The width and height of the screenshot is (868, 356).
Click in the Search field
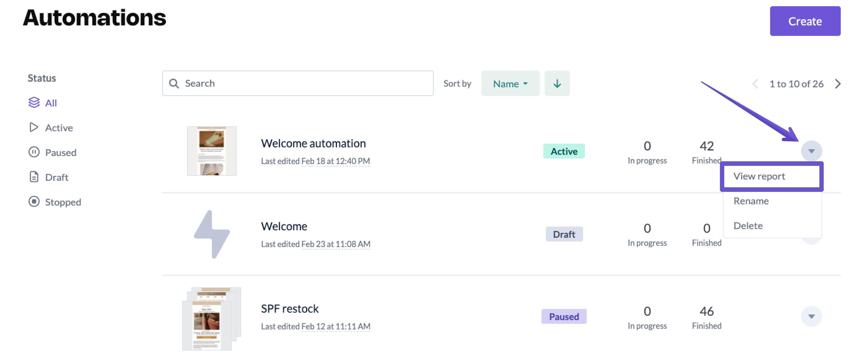pyautogui.click(x=303, y=84)
